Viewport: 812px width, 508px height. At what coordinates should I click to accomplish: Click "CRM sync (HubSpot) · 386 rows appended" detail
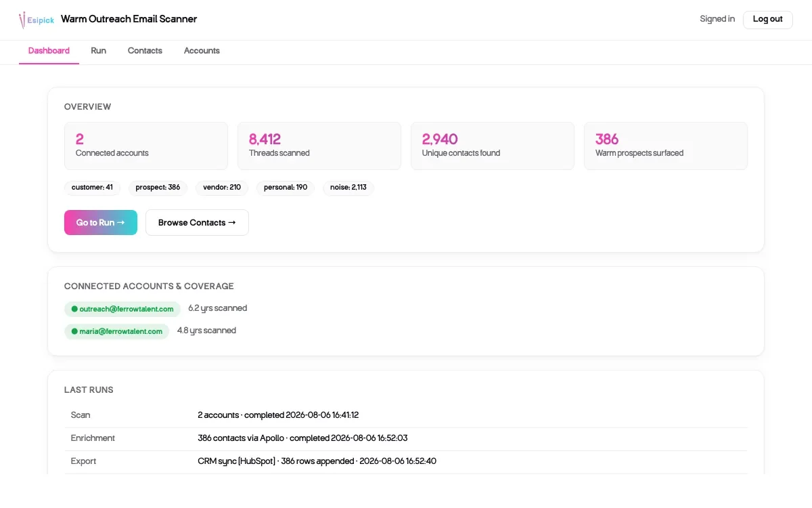(x=276, y=461)
